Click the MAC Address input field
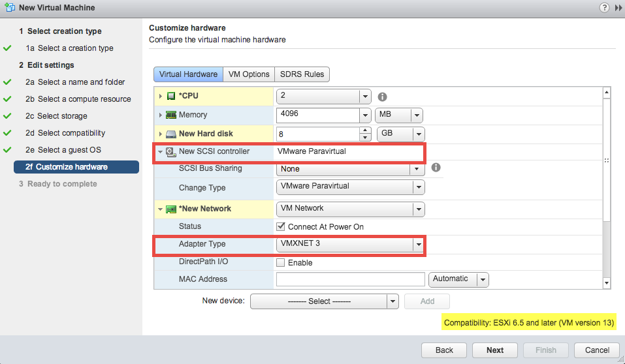This screenshot has height=364, width=625. point(350,280)
